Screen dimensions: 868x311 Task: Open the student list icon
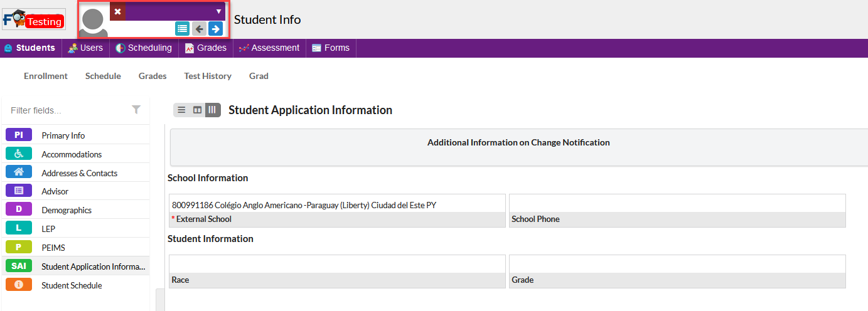(x=182, y=28)
